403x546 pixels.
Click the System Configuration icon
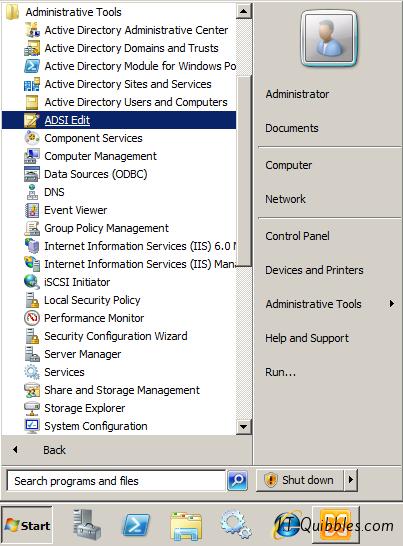(32, 426)
